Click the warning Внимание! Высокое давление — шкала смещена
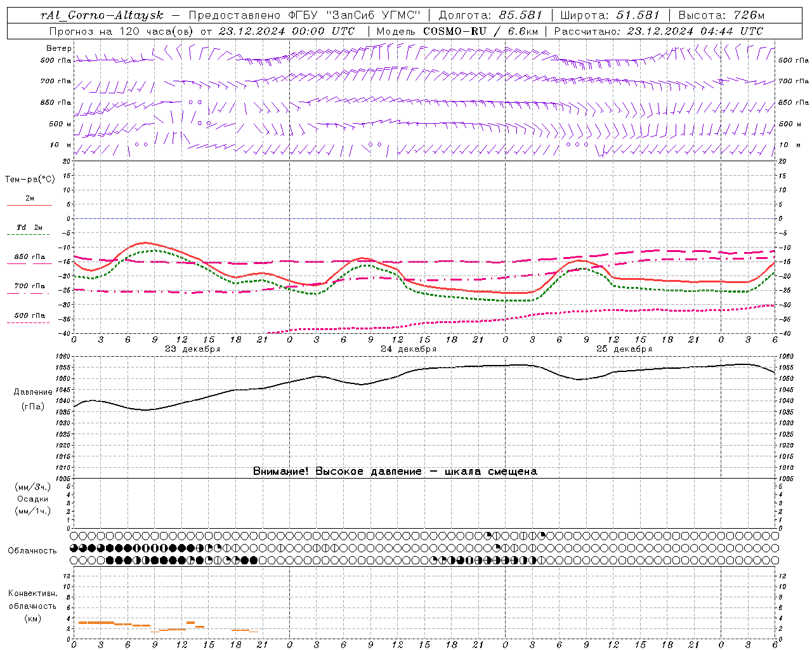 (395, 471)
